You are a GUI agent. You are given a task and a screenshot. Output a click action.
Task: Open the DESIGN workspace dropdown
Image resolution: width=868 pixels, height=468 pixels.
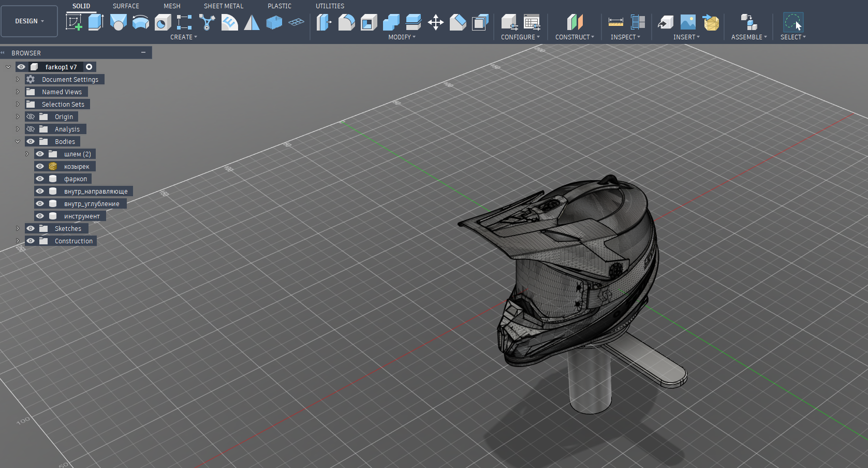tap(29, 21)
